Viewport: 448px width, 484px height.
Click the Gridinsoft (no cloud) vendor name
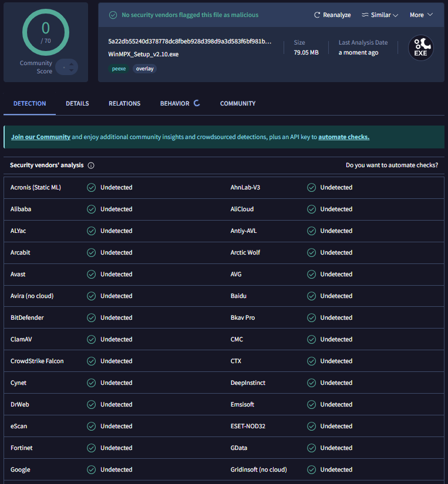click(258, 469)
